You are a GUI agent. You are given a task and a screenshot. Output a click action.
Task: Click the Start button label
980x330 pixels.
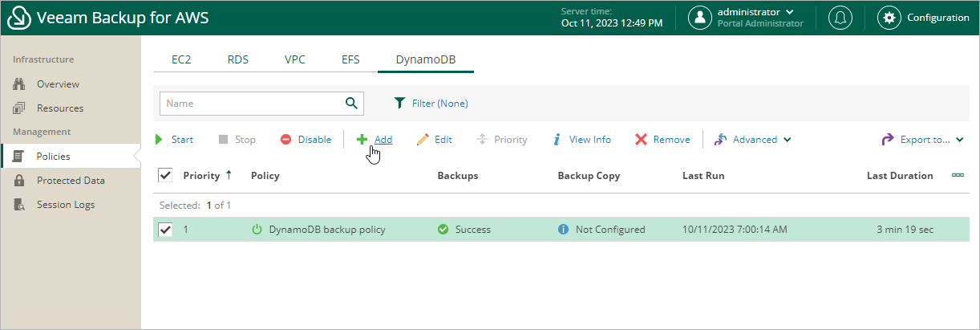click(183, 140)
